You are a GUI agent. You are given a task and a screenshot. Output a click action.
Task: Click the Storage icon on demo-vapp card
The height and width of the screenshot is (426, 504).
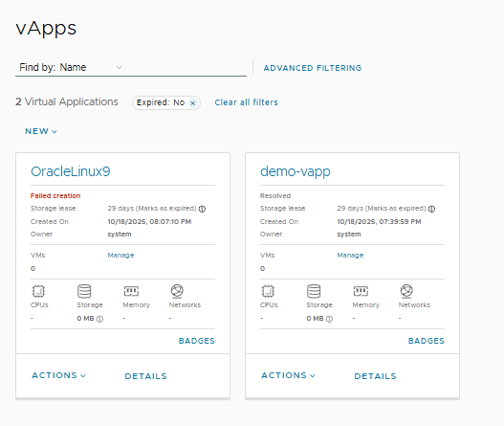coord(314,291)
